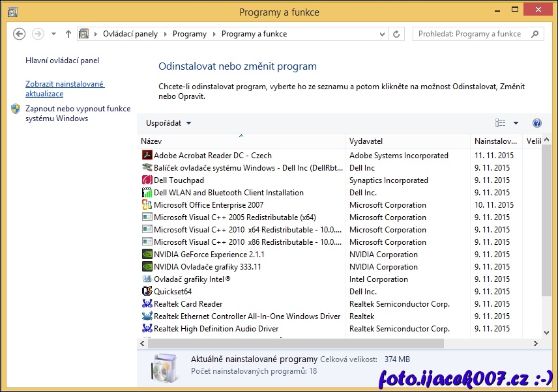Click the back navigation arrow

point(19,34)
